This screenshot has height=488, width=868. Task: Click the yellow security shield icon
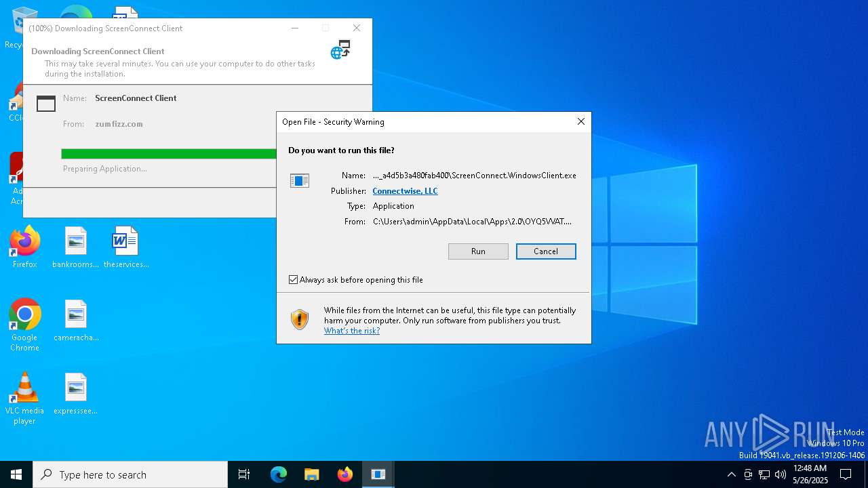coord(300,319)
